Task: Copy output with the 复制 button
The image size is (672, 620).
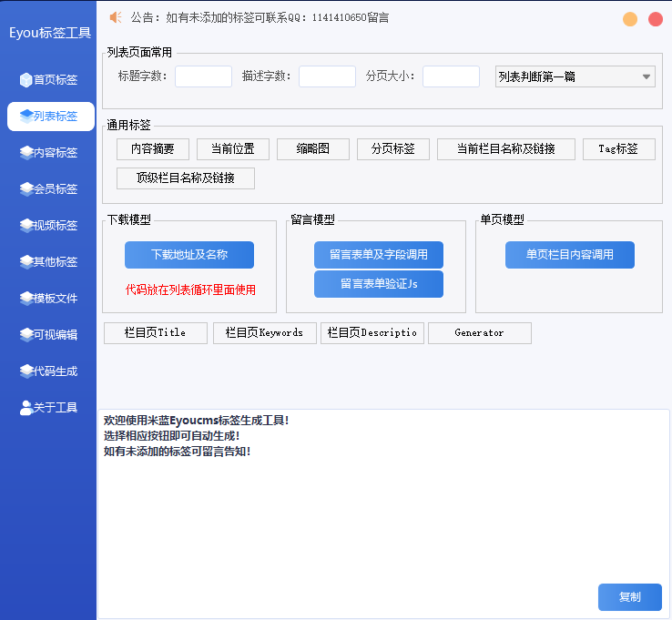Action: [630, 597]
